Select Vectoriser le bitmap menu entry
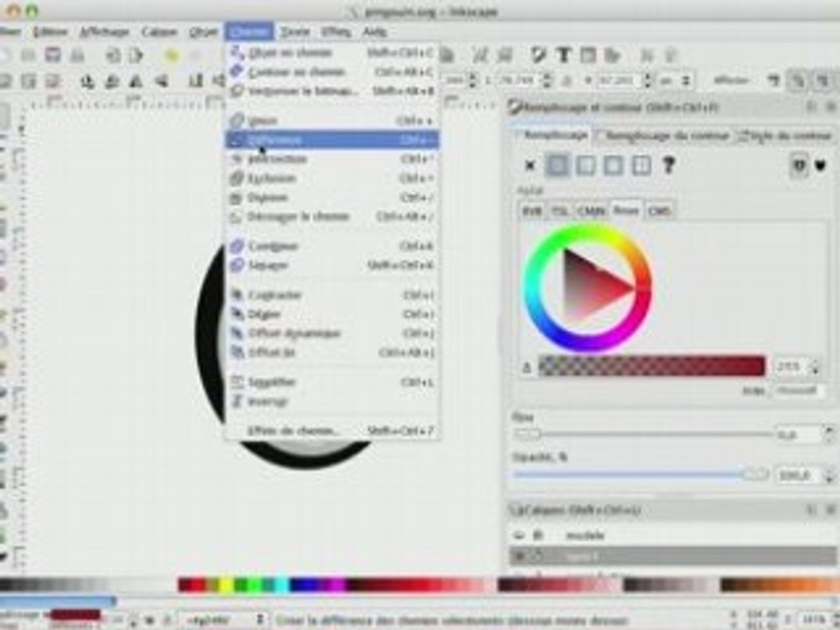 (332, 91)
